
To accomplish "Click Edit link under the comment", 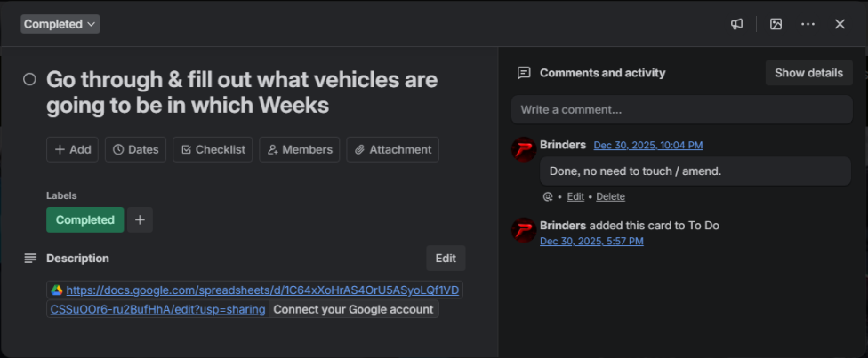I will pos(575,196).
